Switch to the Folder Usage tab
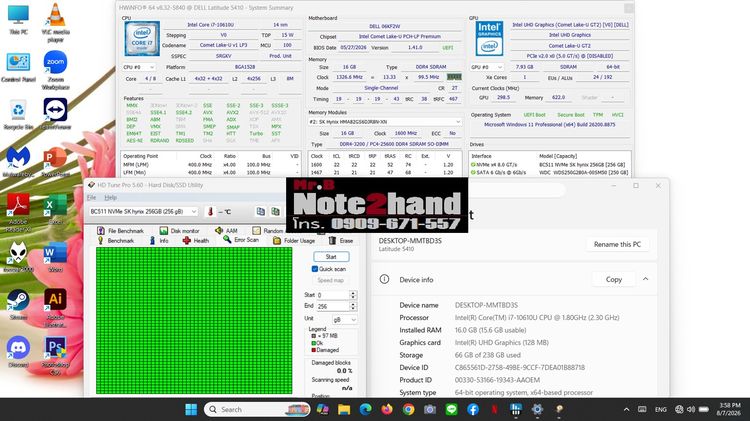The width and height of the screenshot is (750, 421). [294, 241]
